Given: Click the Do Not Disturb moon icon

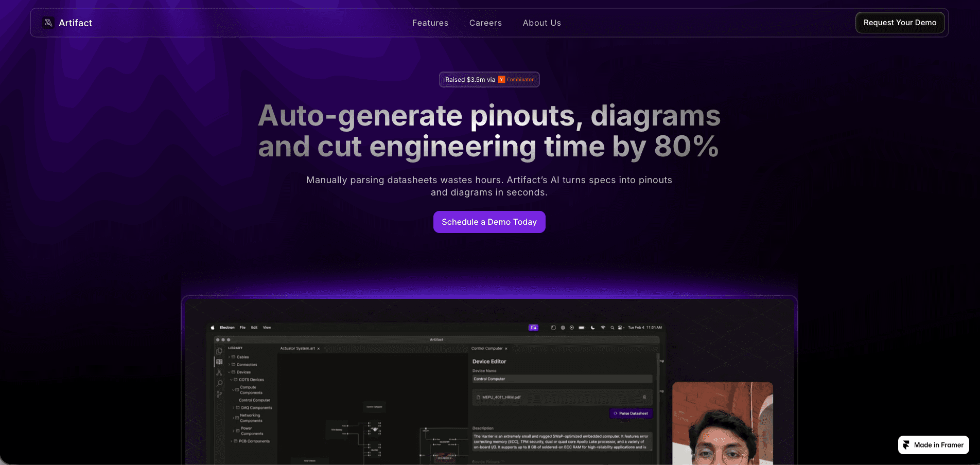Looking at the screenshot, I should pyautogui.click(x=593, y=328).
